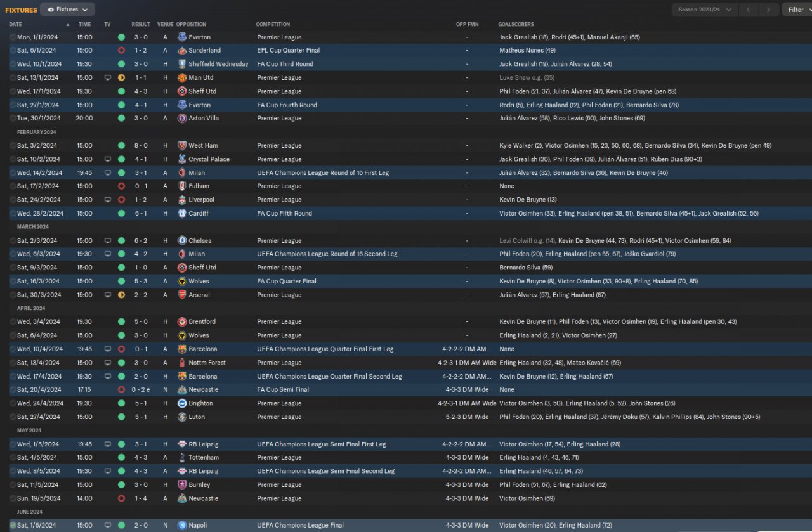Click the green win indicator on the West Ham row
812x532 pixels.
121,146
